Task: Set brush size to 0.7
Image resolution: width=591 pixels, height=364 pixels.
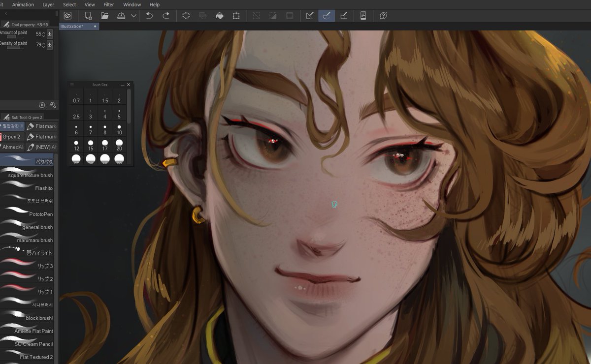Action: pos(76,97)
